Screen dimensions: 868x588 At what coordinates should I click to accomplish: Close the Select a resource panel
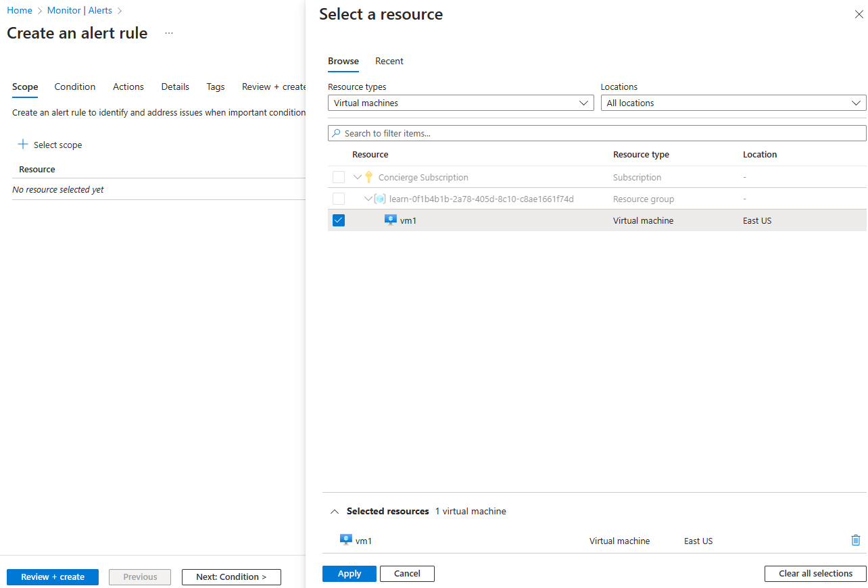(859, 14)
